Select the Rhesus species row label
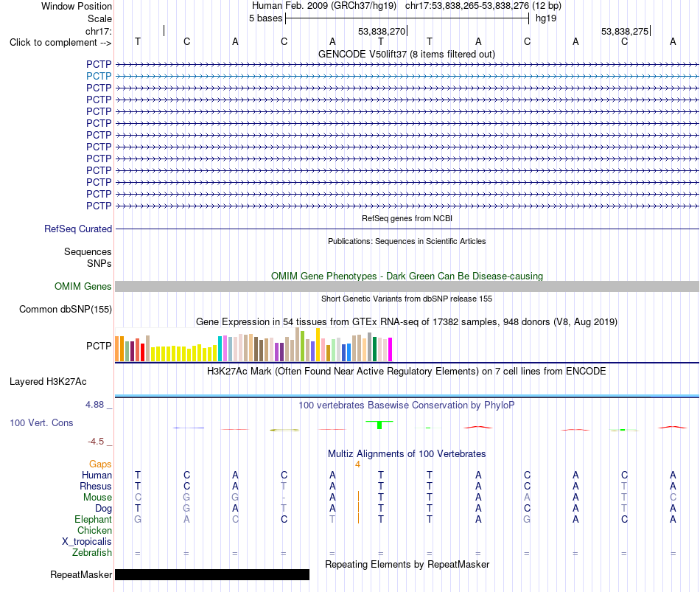The image size is (700, 592). tap(96, 486)
